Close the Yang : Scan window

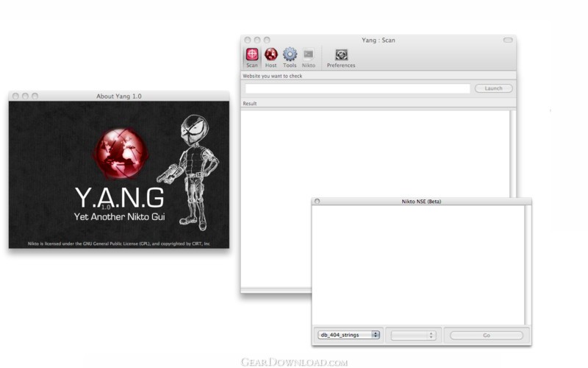coord(248,40)
